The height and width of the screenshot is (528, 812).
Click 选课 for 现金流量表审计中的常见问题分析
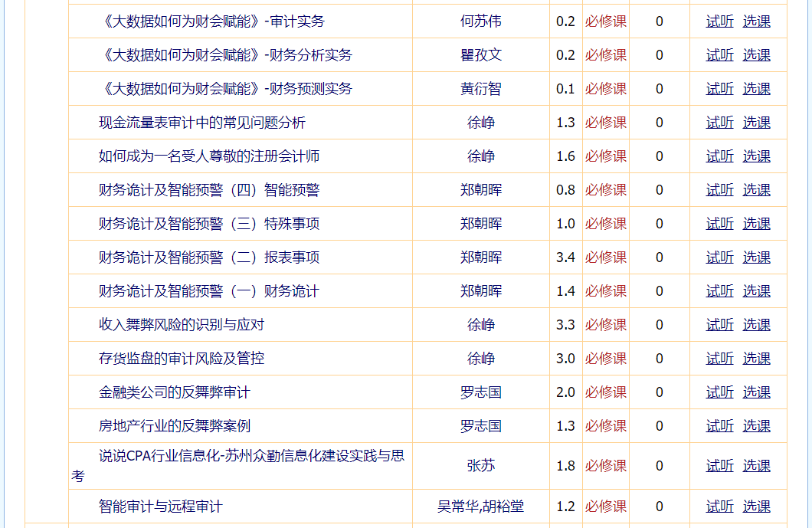point(756,123)
